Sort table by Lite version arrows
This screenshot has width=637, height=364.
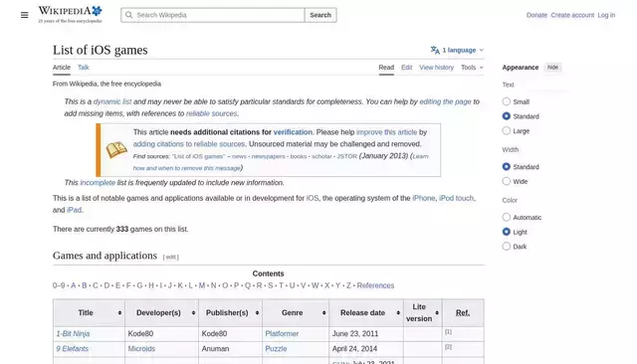pos(437,313)
